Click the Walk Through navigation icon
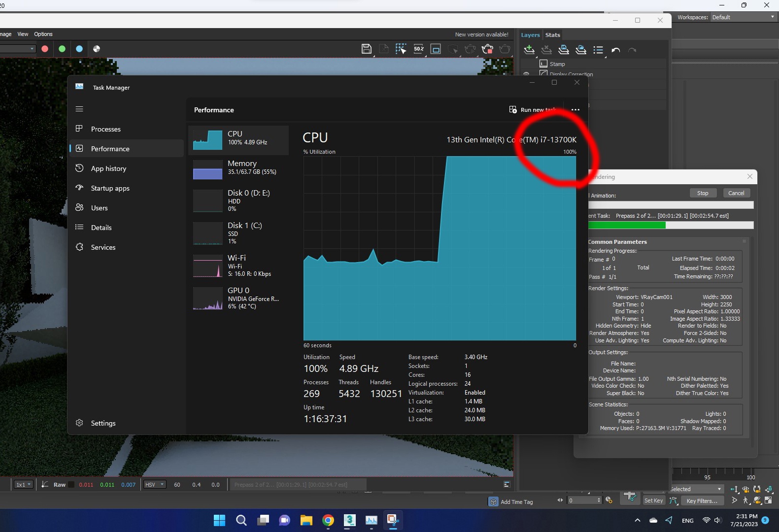Viewport: 779px width, 532px height. click(745, 500)
